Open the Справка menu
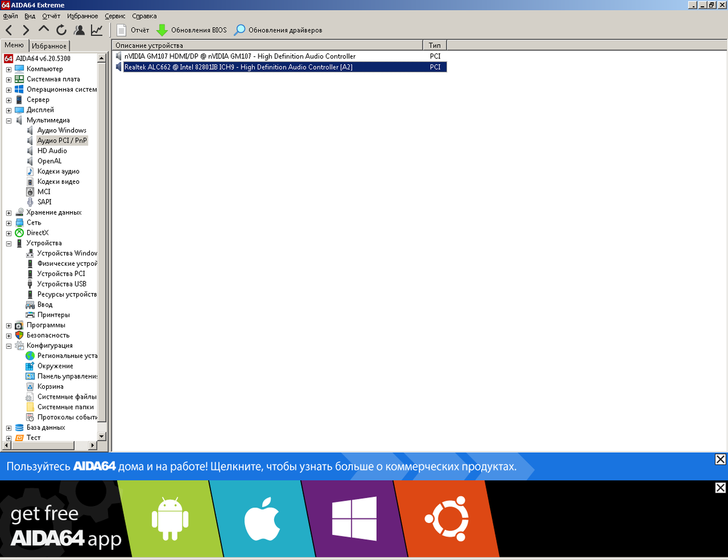Viewport: 728px width, 560px height. [x=144, y=16]
